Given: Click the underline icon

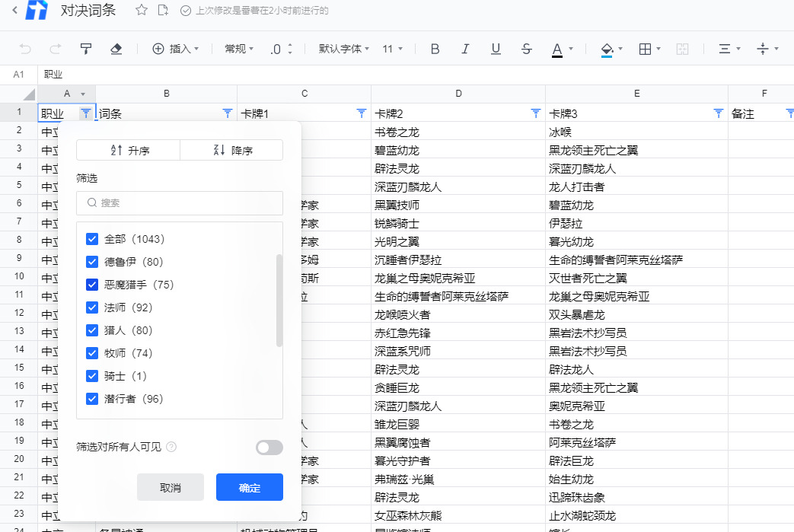Looking at the screenshot, I should pos(496,49).
